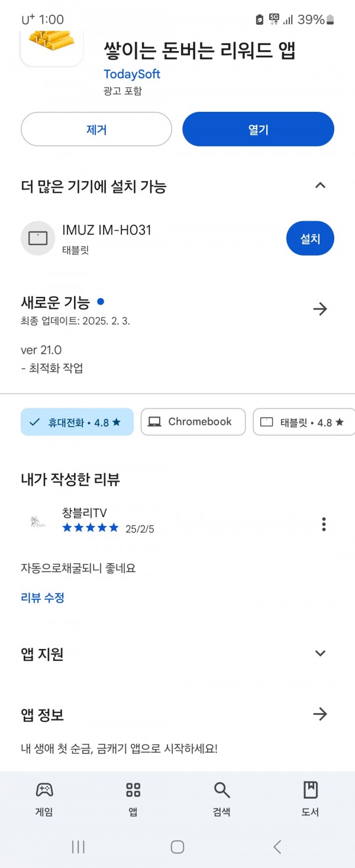Image resolution: width=355 pixels, height=868 pixels.
Task: Collapse the 더 많은 기기에 설치 가능 section
Action: click(x=320, y=186)
